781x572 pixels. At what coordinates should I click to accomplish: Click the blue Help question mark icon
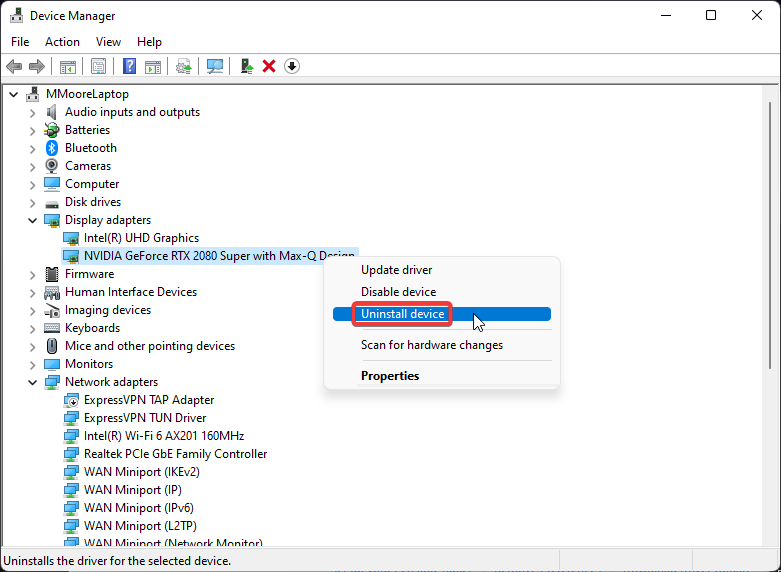pos(129,66)
